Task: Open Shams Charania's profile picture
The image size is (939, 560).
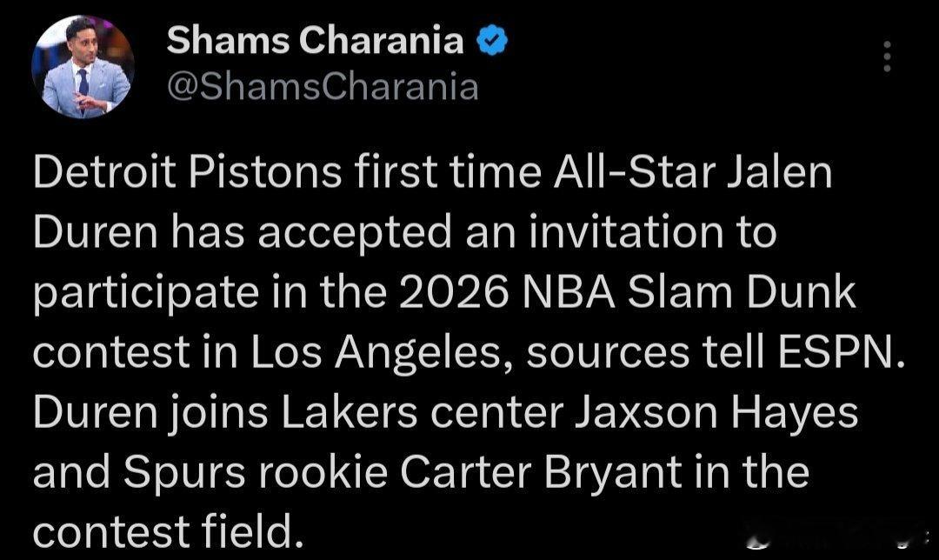Action: pyautogui.click(x=83, y=66)
